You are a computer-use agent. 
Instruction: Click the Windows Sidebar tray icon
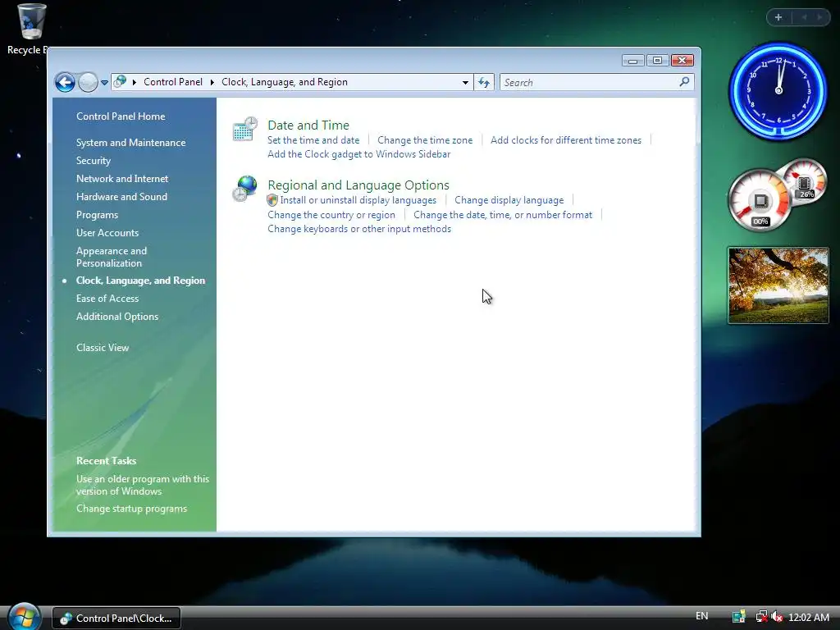[739, 617]
